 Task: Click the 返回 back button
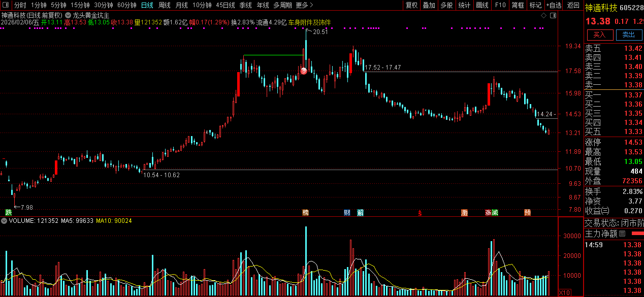[x=573, y=5]
